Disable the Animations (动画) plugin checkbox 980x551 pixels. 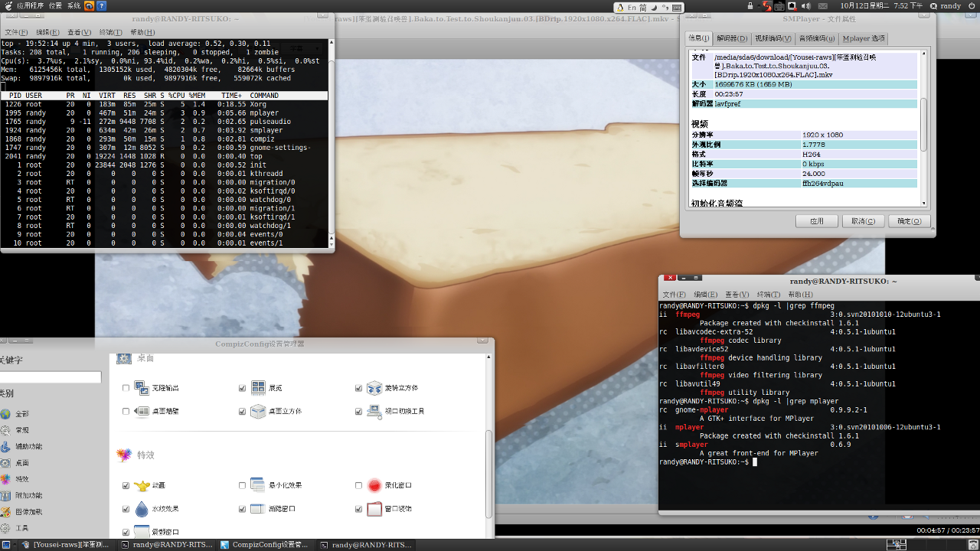pos(126,485)
